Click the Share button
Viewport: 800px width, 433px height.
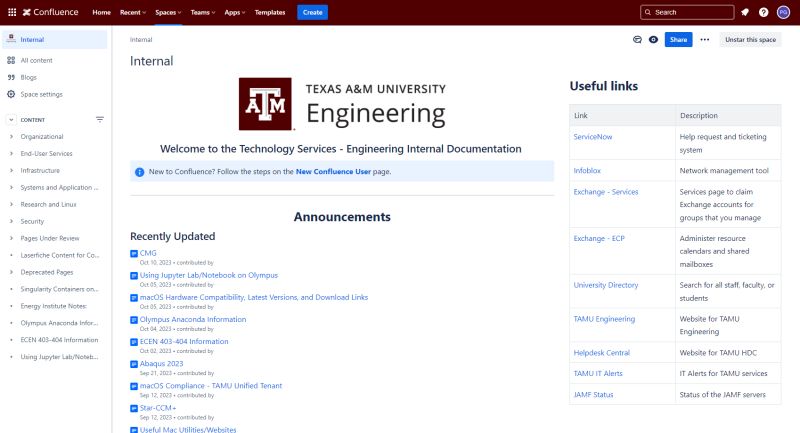click(678, 39)
